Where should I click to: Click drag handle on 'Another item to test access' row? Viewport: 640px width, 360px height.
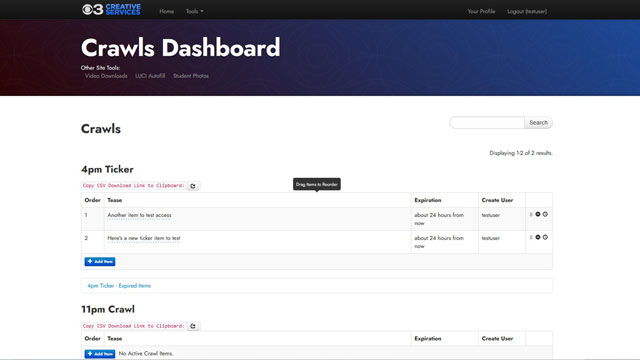(x=531, y=214)
